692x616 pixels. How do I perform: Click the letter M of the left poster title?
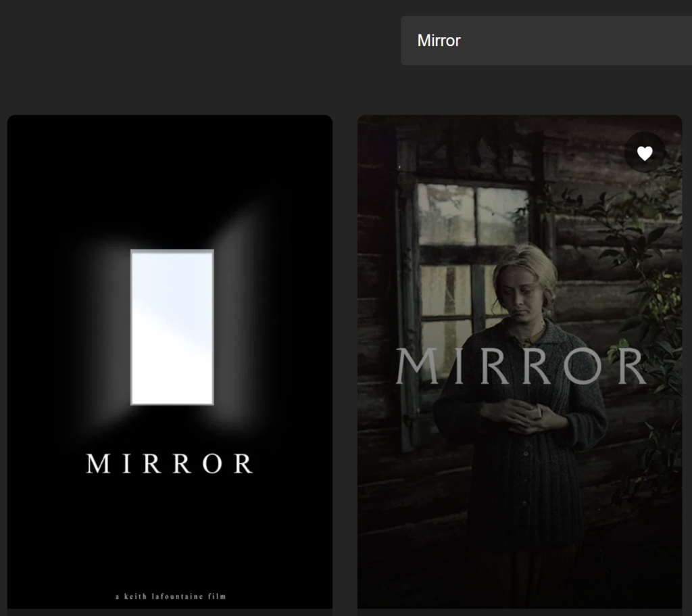click(97, 464)
